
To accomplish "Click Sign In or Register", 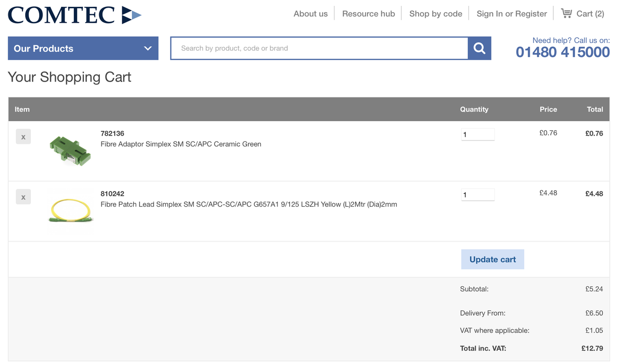I will [x=512, y=14].
